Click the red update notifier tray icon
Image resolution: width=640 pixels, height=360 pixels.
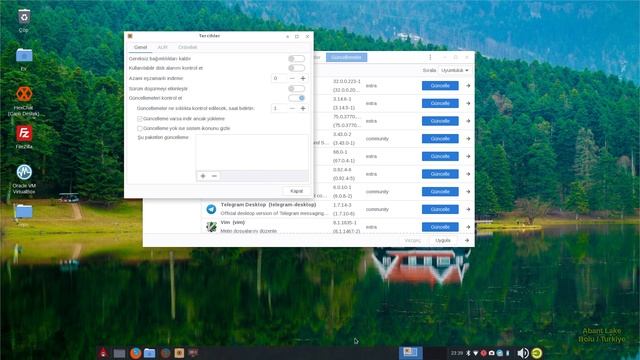[x=483, y=353]
